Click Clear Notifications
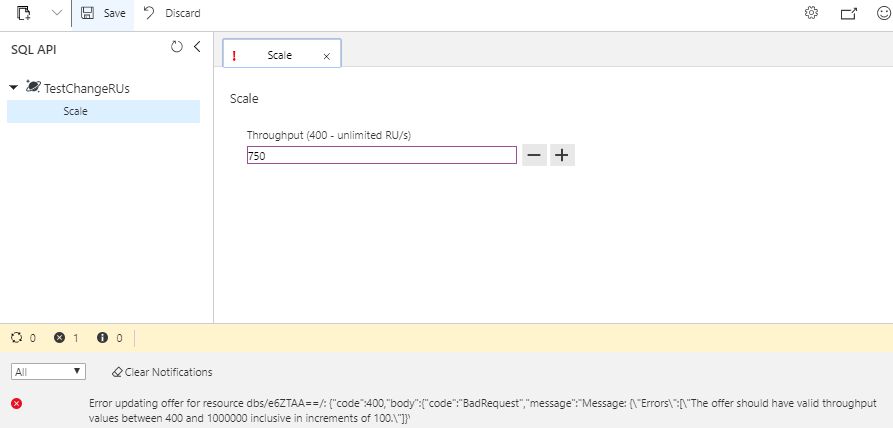Viewport: 893px width, 428px height. 162,372
